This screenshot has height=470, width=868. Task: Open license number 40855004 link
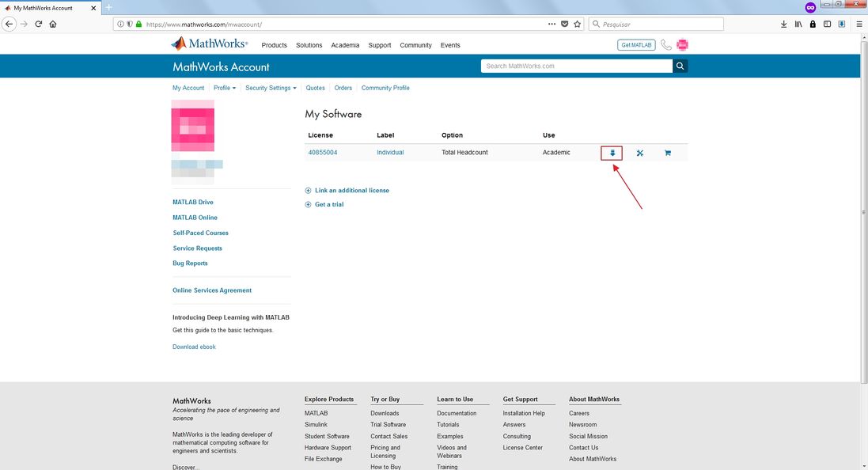323,152
